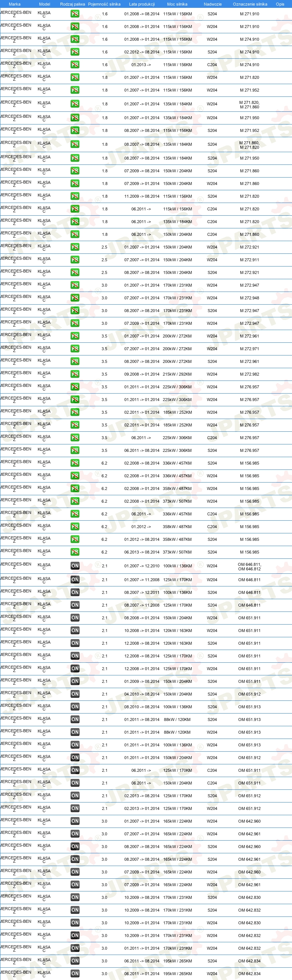292x980 pixels.
Task: Select the engine code cell 'M 271.860, M 271.820'
Action: point(249,145)
